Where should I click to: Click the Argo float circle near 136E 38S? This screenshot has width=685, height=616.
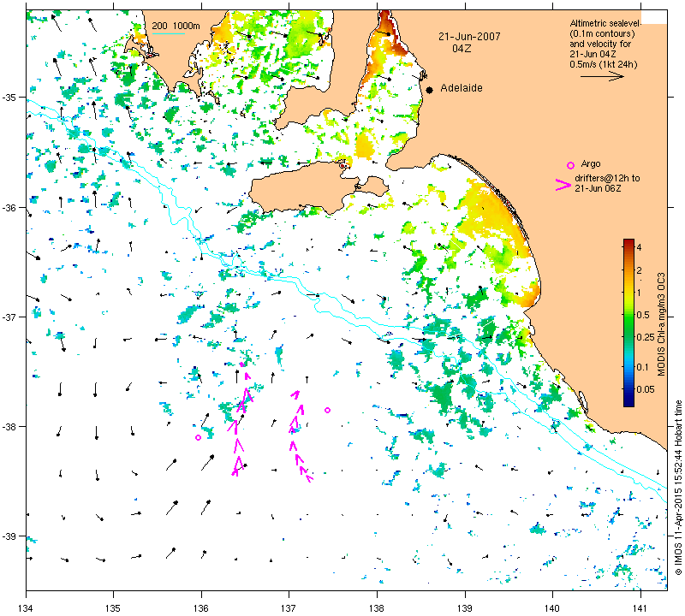(x=199, y=437)
